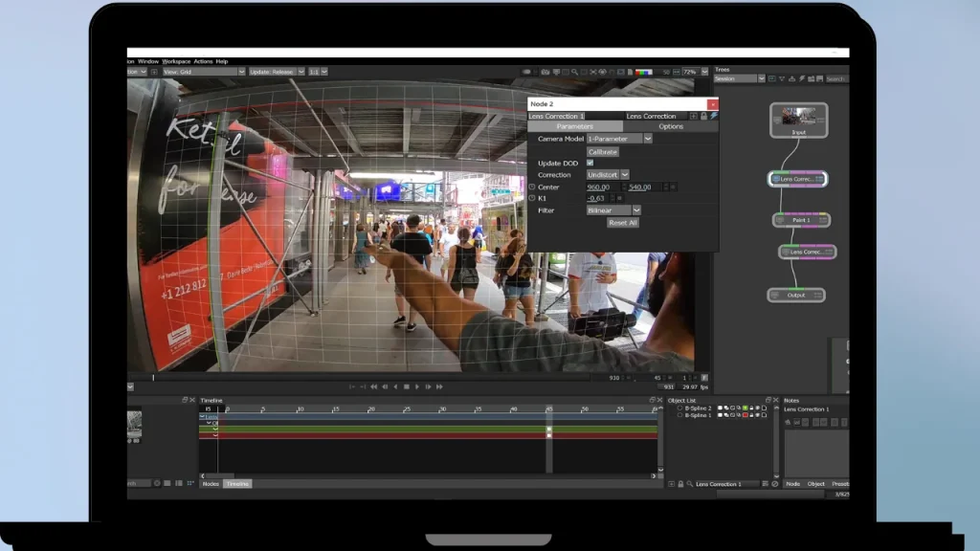Switch to the Options tab in Node 2
The height and width of the screenshot is (551, 980).
click(671, 127)
